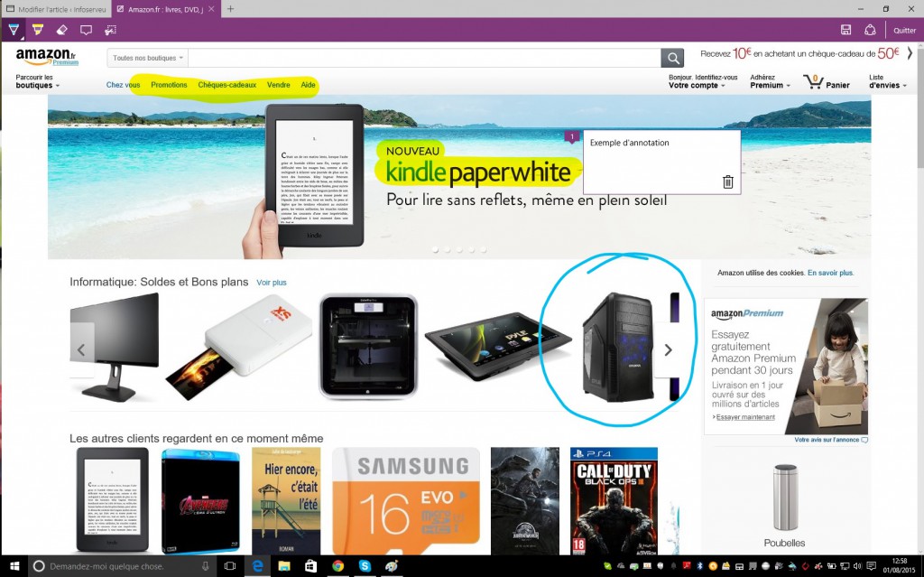Open File Explorer from the taskbar
The width and height of the screenshot is (924, 577).
(284, 566)
